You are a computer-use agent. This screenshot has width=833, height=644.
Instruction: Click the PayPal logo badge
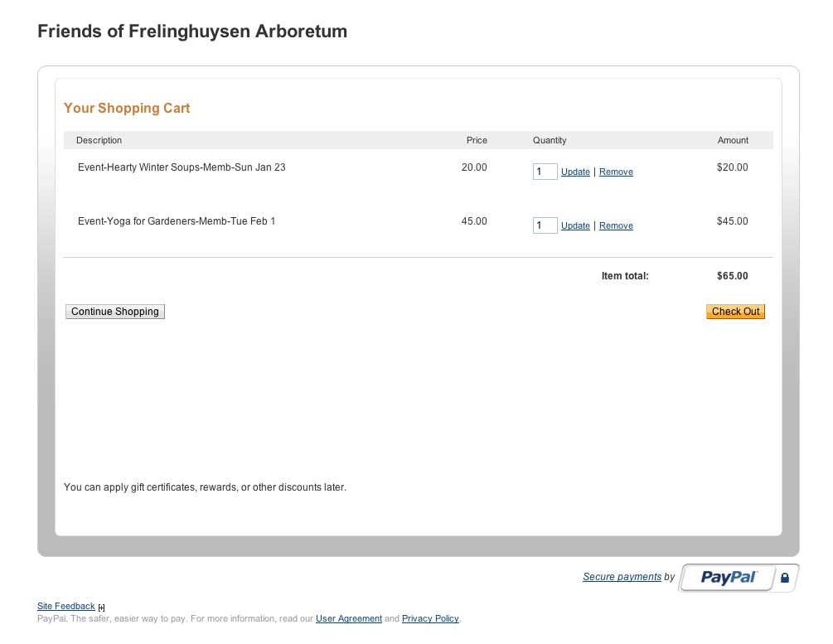click(728, 577)
